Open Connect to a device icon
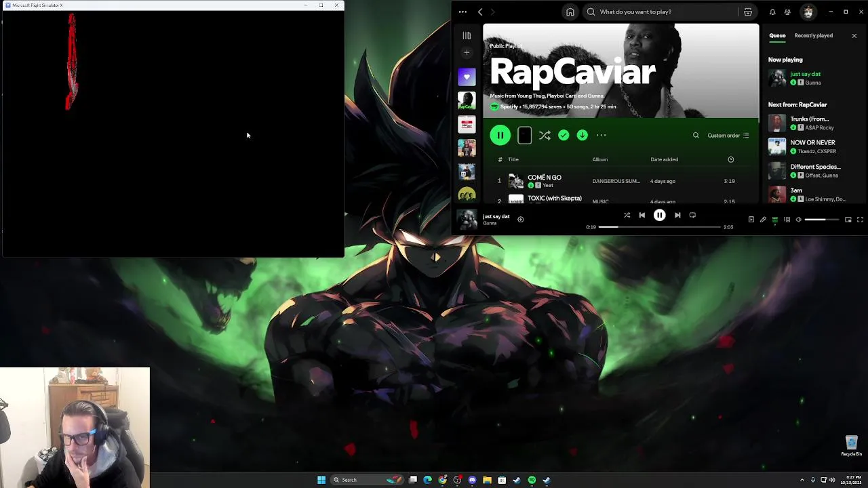The height and width of the screenshot is (488, 868). [787, 220]
